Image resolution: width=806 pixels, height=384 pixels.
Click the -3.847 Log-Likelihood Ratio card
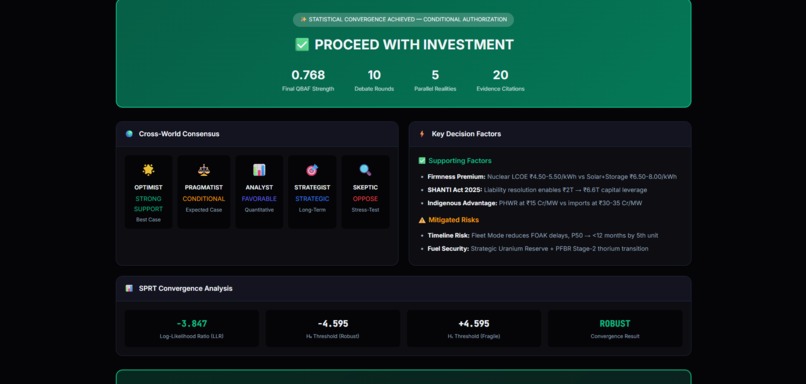192,328
